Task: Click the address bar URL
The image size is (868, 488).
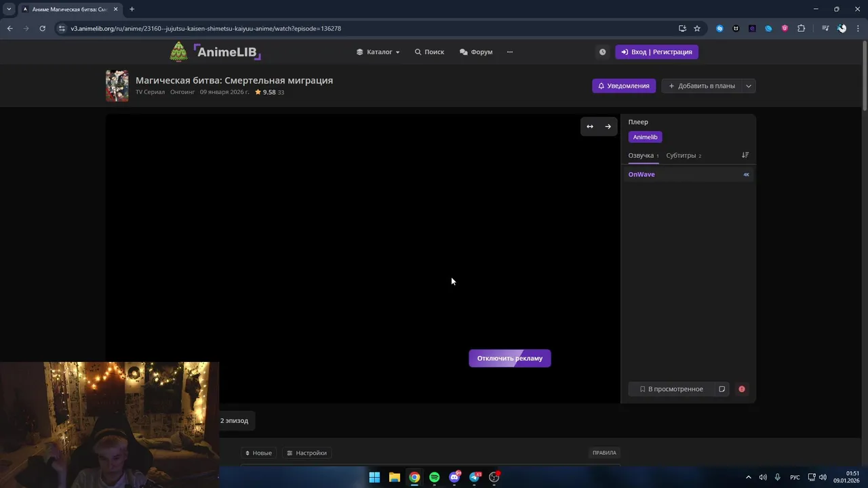Action: click(x=205, y=28)
